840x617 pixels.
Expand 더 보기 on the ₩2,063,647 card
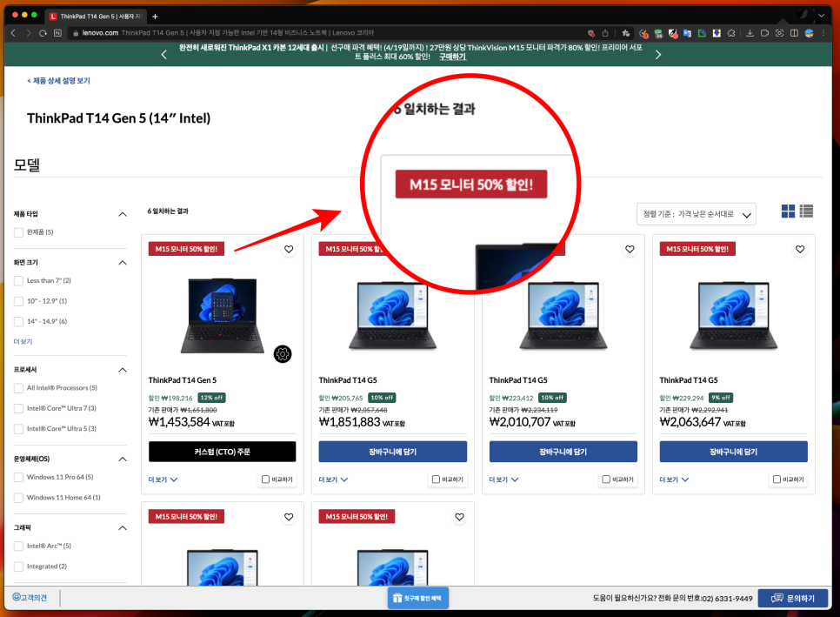674,480
